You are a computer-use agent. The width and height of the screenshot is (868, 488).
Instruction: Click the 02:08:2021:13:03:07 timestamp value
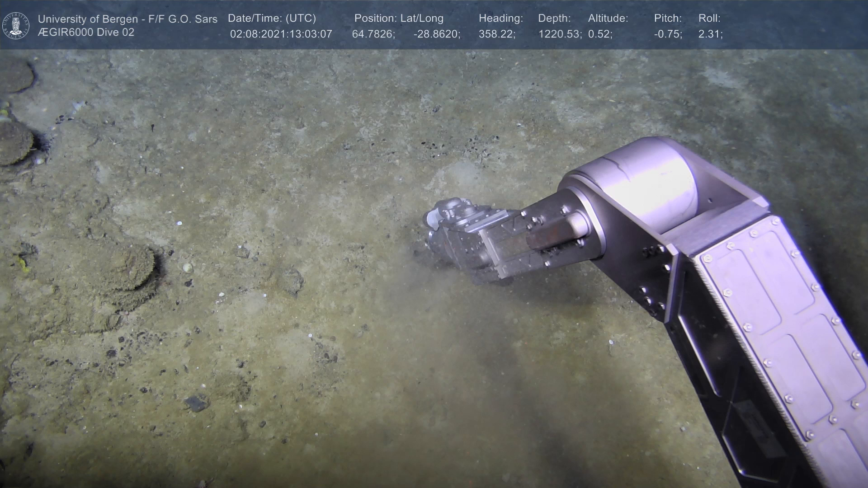coord(281,34)
